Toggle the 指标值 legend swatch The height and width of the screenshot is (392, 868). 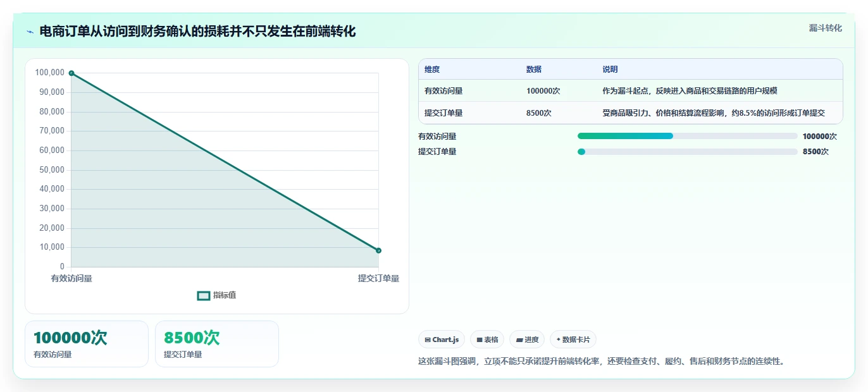click(203, 295)
